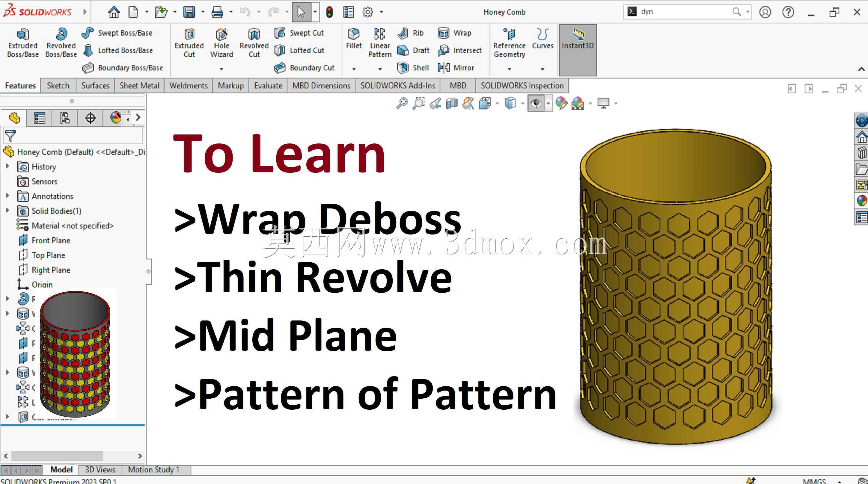Open the Hole Wizard
Image resolution: width=868 pixels, height=484 pixels.
221,43
